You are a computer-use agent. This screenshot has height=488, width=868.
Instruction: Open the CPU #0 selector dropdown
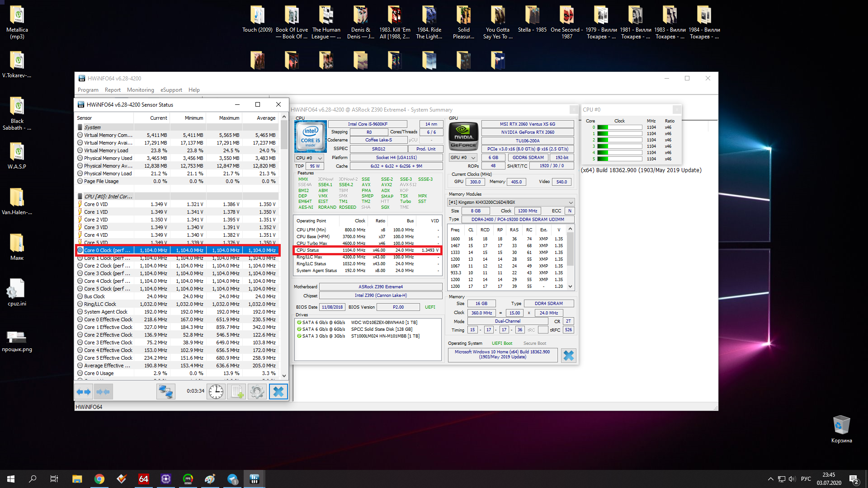coord(309,158)
